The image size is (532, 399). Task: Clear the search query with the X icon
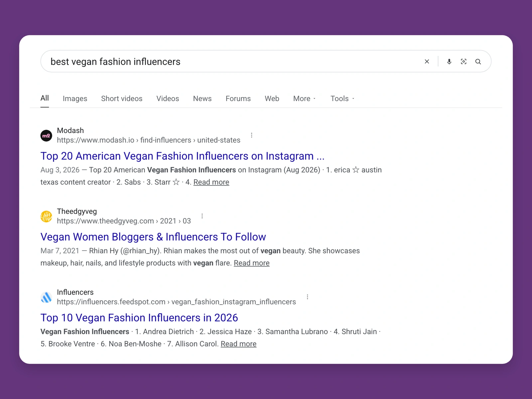click(x=427, y=62)
